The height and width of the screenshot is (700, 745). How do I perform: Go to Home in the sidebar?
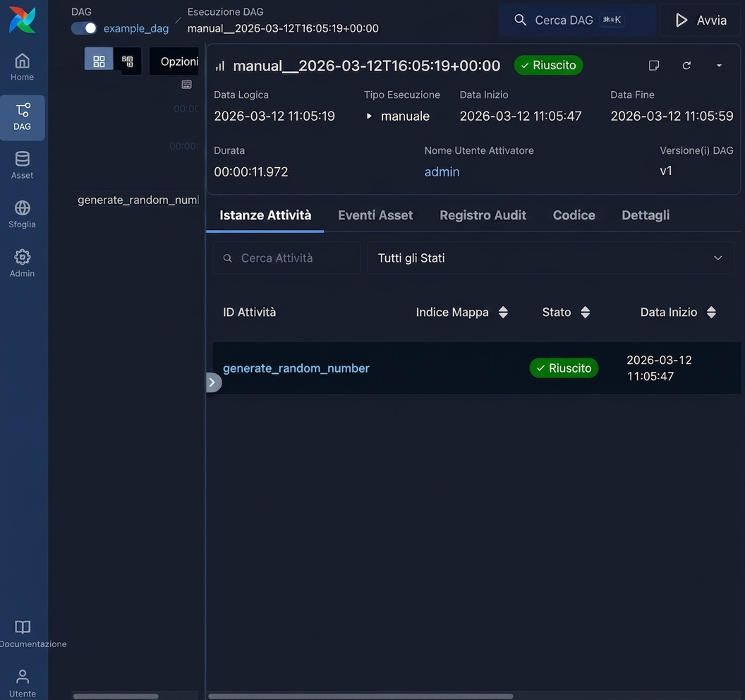[x=23, y=68]
